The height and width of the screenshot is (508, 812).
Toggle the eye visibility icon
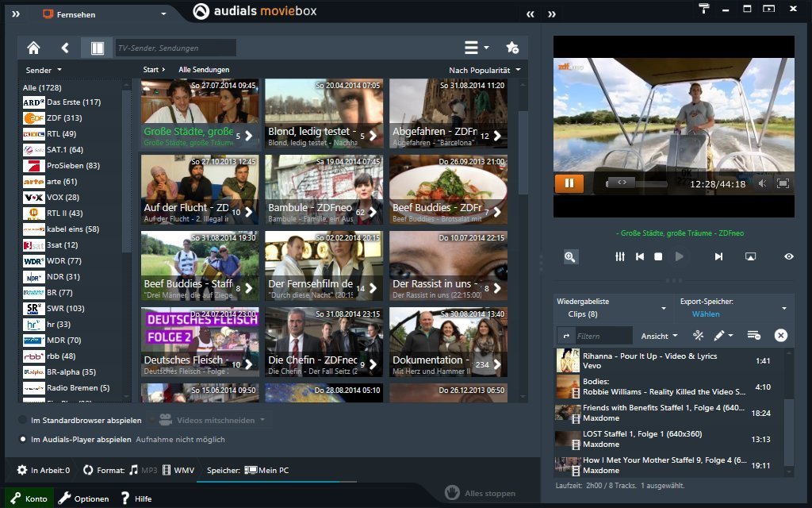click(x=789, y=256)
